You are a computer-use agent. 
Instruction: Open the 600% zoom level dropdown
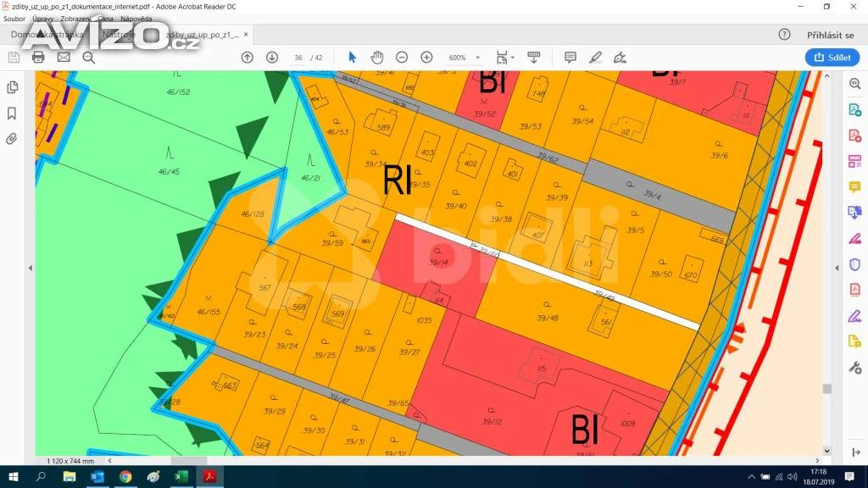(x=465, y=58)
